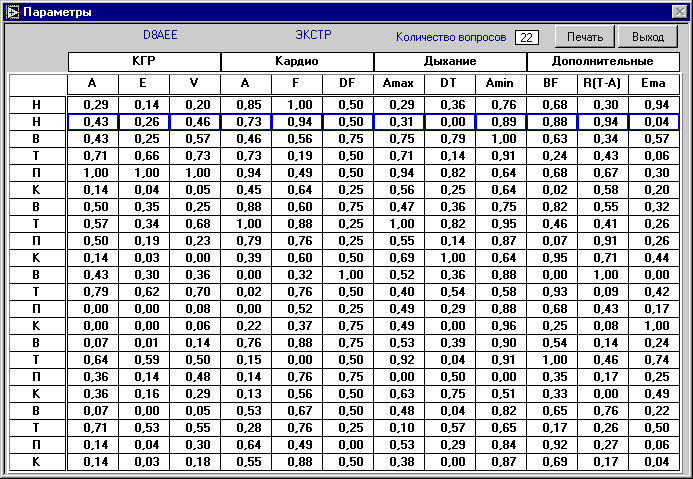Click the R(T-A) column header

pyautogui.click(x=602, y=84)
